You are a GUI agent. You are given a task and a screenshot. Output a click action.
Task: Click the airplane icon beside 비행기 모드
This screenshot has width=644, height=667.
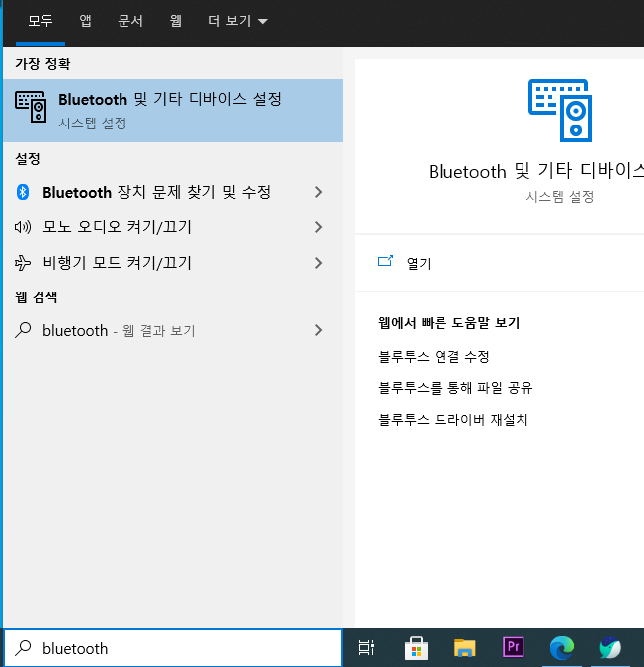point(23,263)
